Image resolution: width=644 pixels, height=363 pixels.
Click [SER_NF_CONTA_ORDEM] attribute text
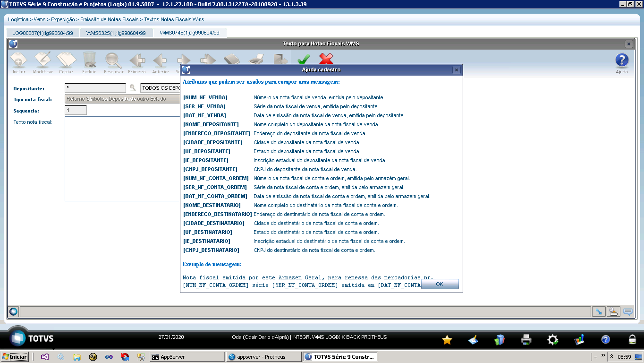pyautogui.click(x=215, y=187)
